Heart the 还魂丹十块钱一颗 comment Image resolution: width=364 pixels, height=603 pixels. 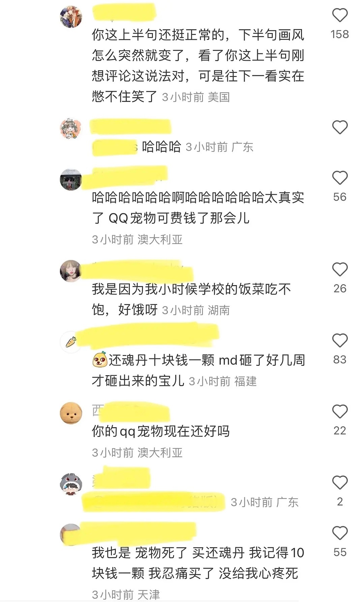coord(340,340)
